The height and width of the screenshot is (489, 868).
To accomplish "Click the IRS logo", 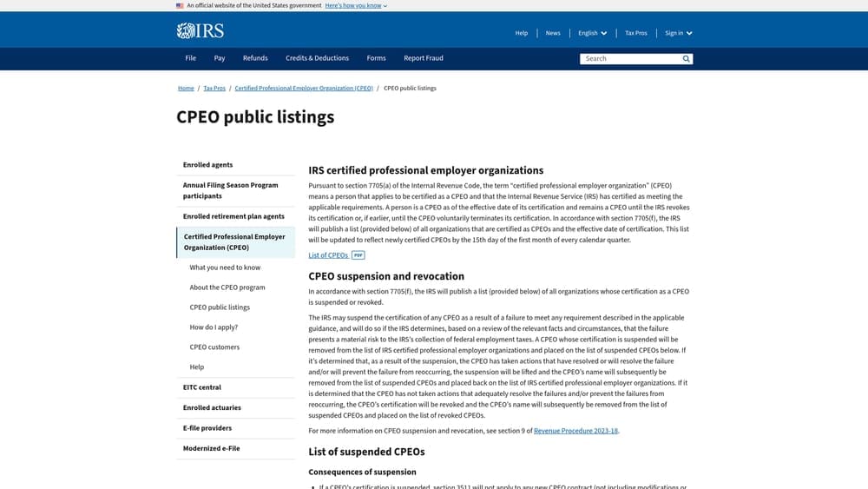I will [201, 30].
